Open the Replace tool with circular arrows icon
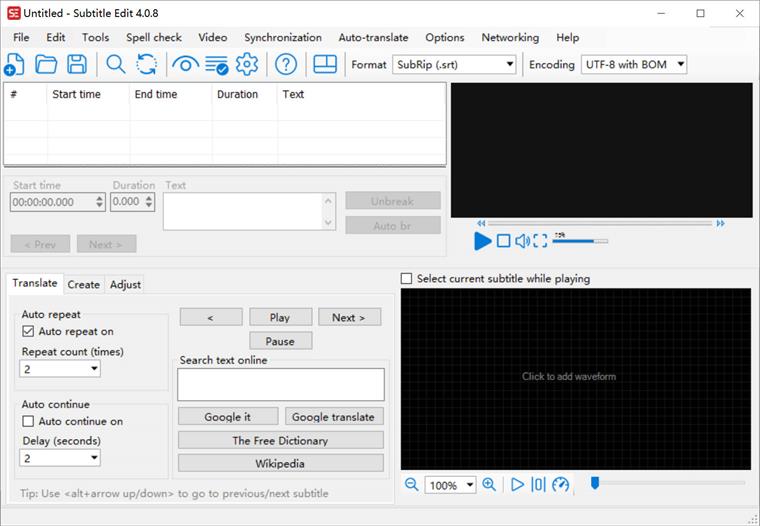 [146, 65]
